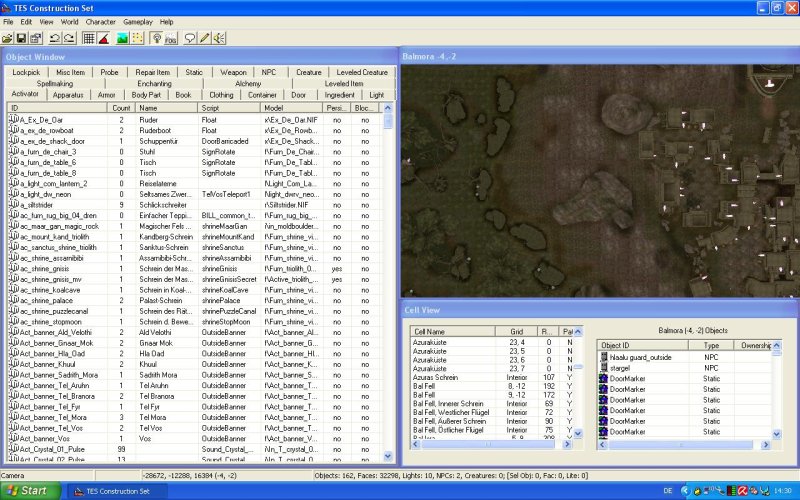The image size is (800, 500).
Task: Switch to the Creature tab
Action: 309,72
